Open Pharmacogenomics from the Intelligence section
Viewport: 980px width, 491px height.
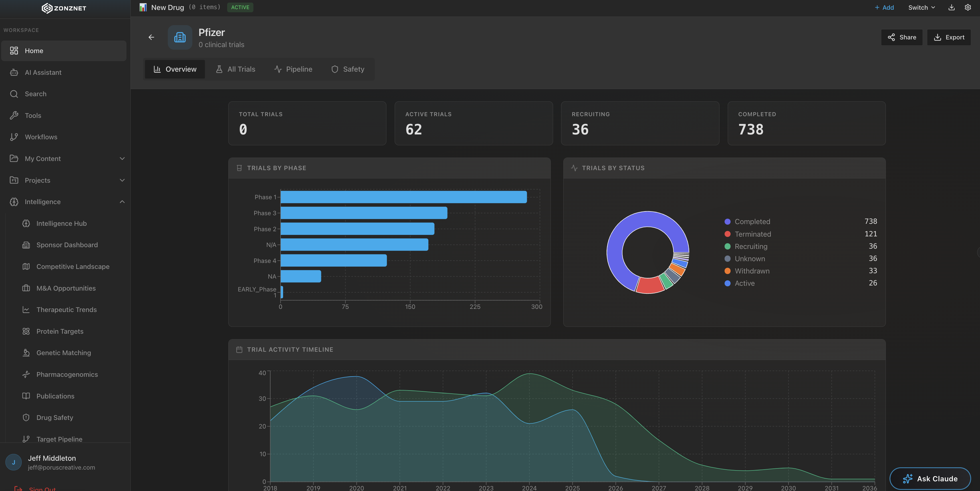pos(67,374)
